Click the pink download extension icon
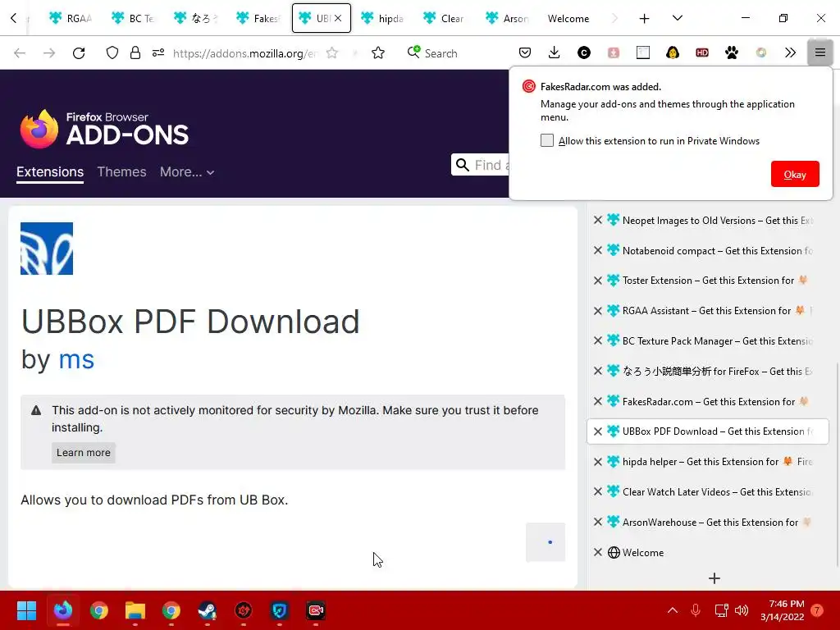Viewport: 840px width, 630px height. 614,52
